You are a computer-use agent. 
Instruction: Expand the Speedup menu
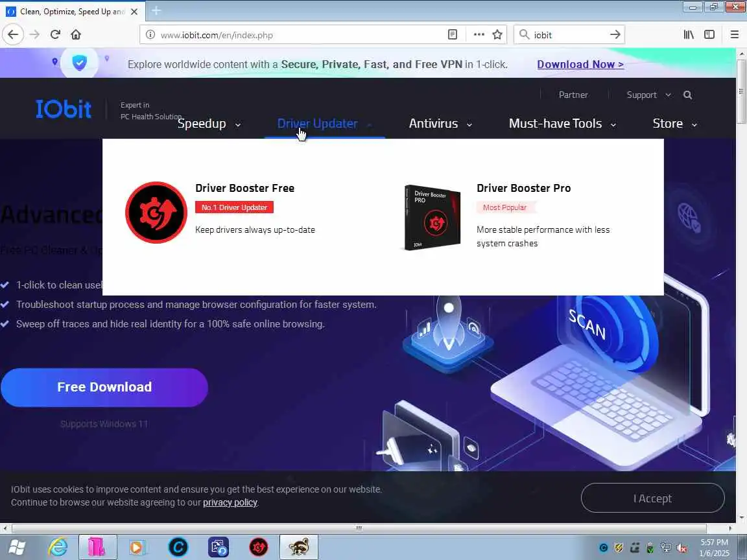pyautogui.click(x=209, y=124)
